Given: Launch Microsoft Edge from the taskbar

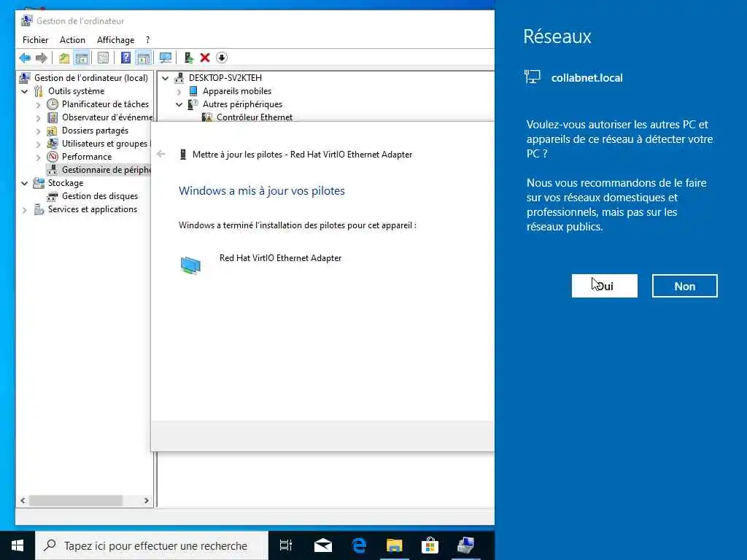Looking at the screenshot, I should pyautogui.click(x=359, y=545).
